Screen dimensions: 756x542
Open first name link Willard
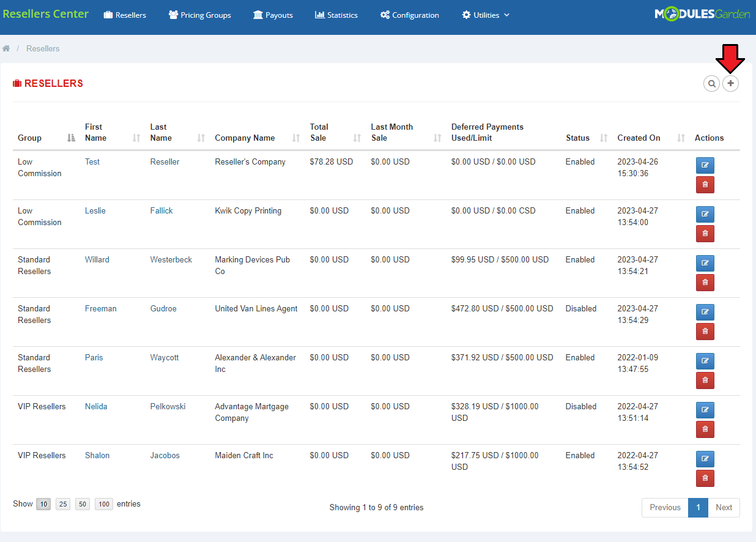[97, 259]
